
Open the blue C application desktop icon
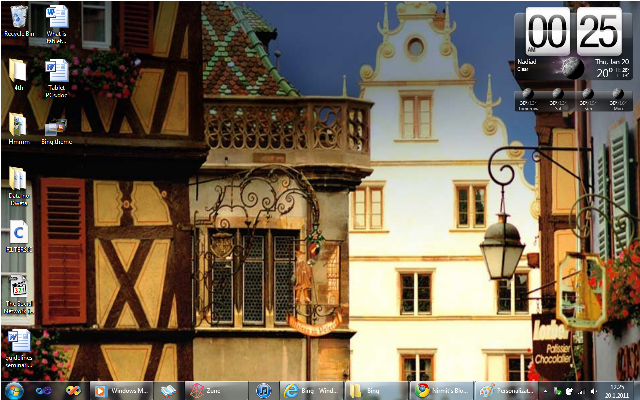[18, 233]
